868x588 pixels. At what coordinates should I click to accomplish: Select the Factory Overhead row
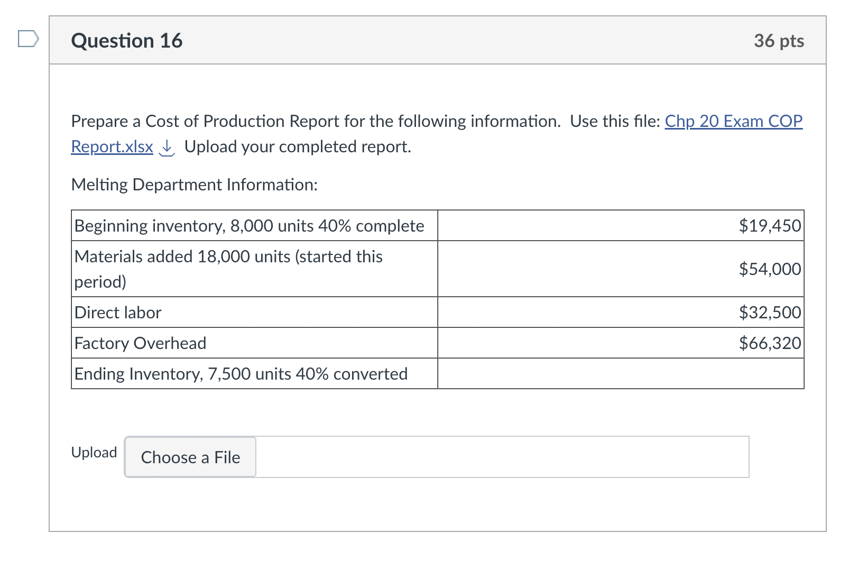(x=140, y=343)
